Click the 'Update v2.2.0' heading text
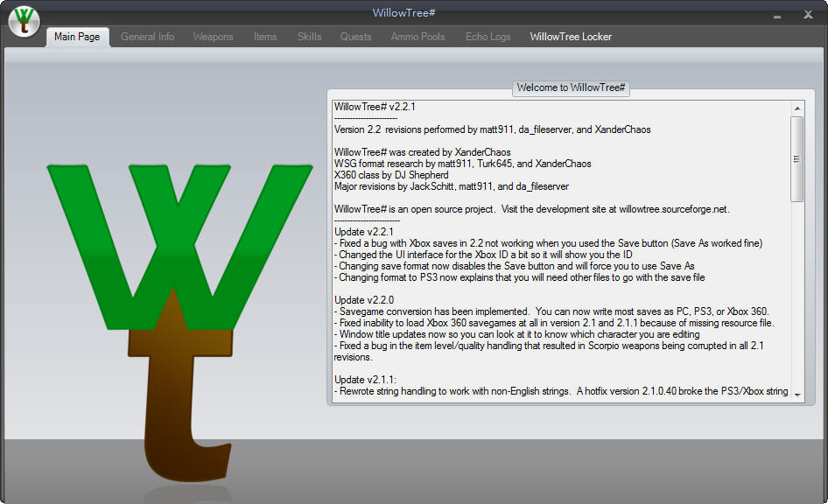 (x=364, y=300)
